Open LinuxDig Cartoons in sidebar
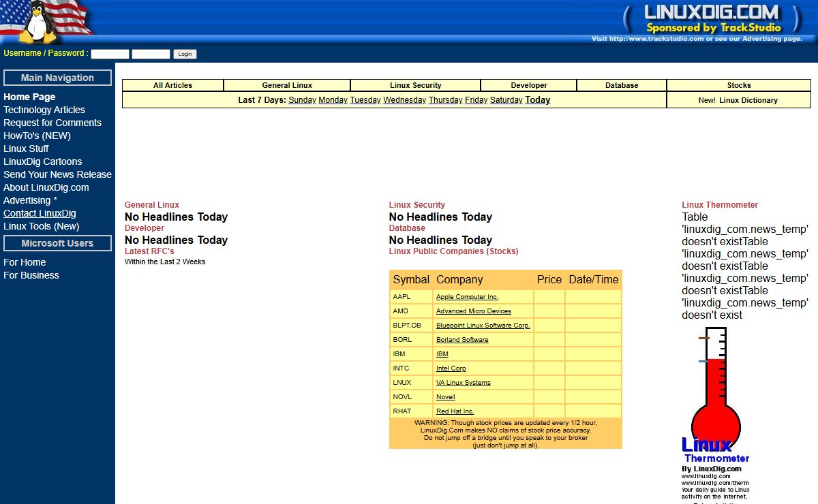 tap(42, 161)
